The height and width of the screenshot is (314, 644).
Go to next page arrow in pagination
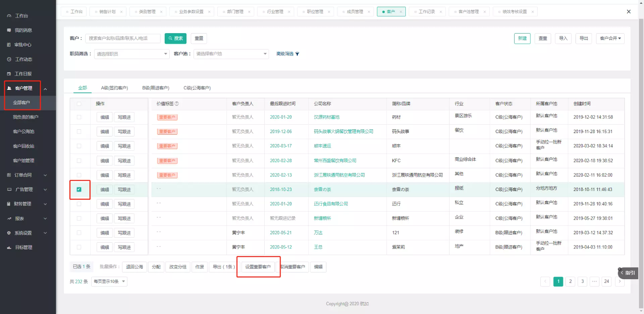[x=620, y=282]
